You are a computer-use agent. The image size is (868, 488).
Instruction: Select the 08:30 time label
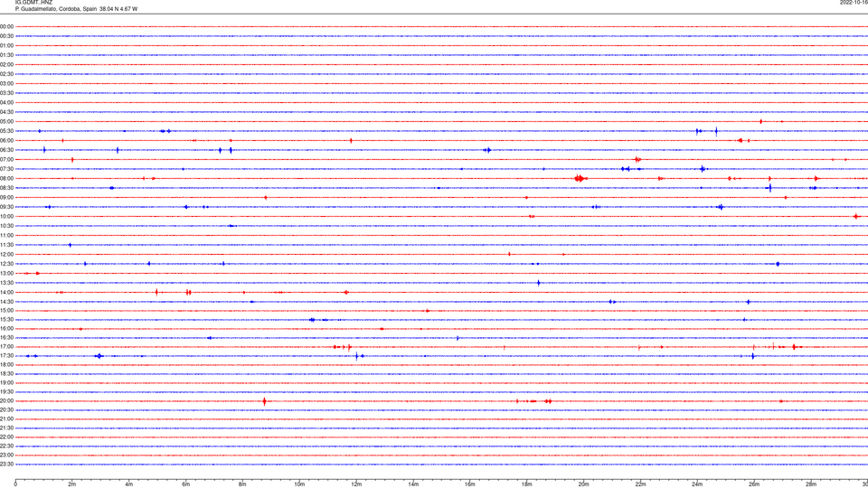point(6,188)
